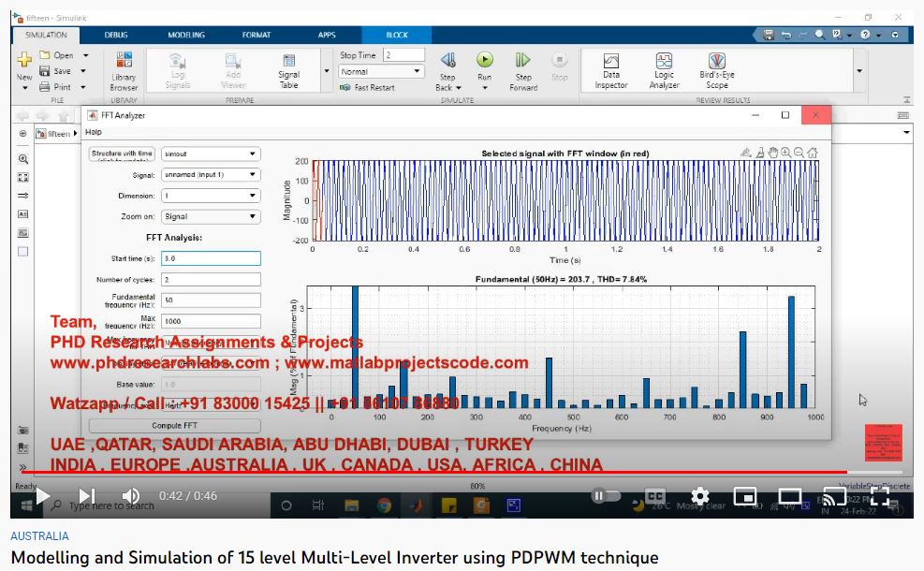
Task: Open the Signal Table
Action: point(288,69)
